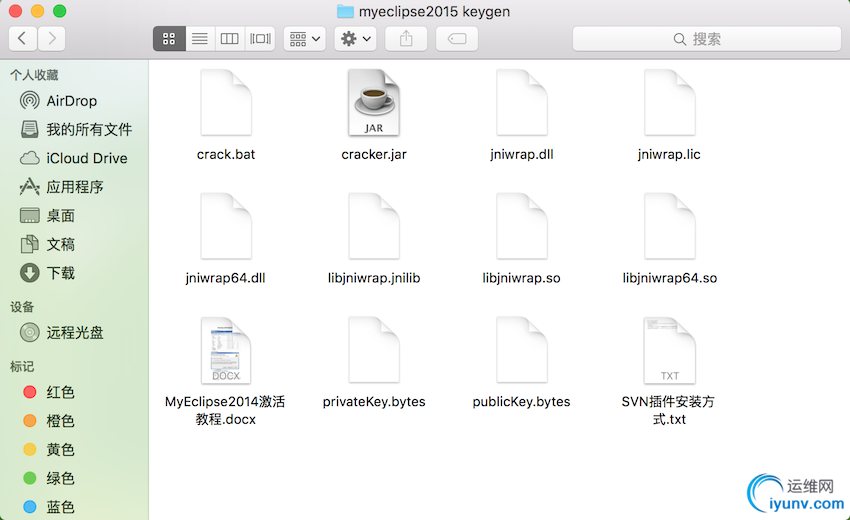Click the Edit Tags toolbar button
This screenshot has height=520, width=850.
point(457,38)
